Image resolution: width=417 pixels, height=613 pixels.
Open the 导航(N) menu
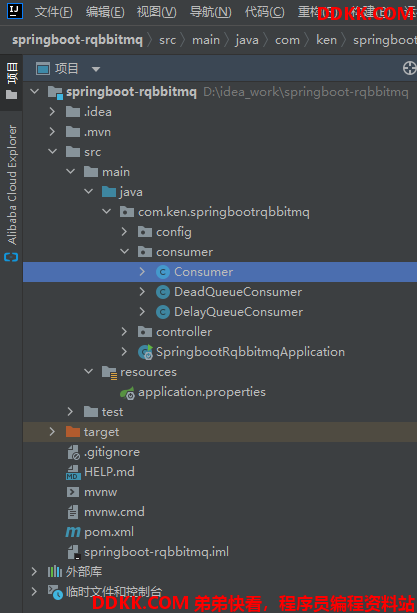(x=210, y=12)
